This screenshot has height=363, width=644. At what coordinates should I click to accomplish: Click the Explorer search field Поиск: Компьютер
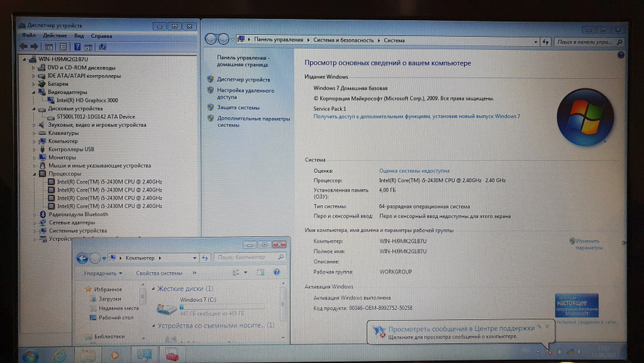pos(250,257)
